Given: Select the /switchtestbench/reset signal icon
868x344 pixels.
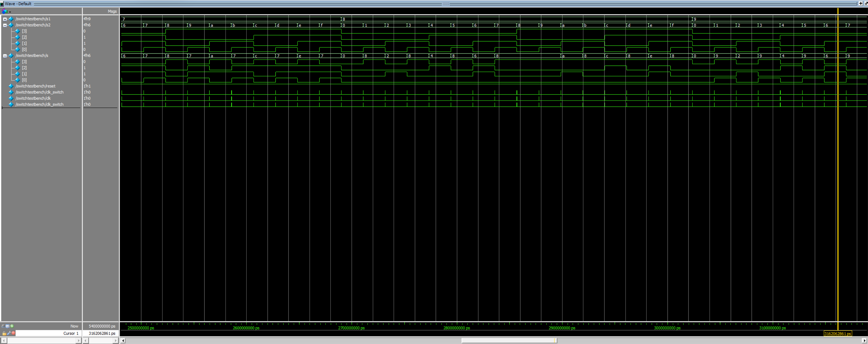Looking at the screenshot, I should tap(11, 86).
